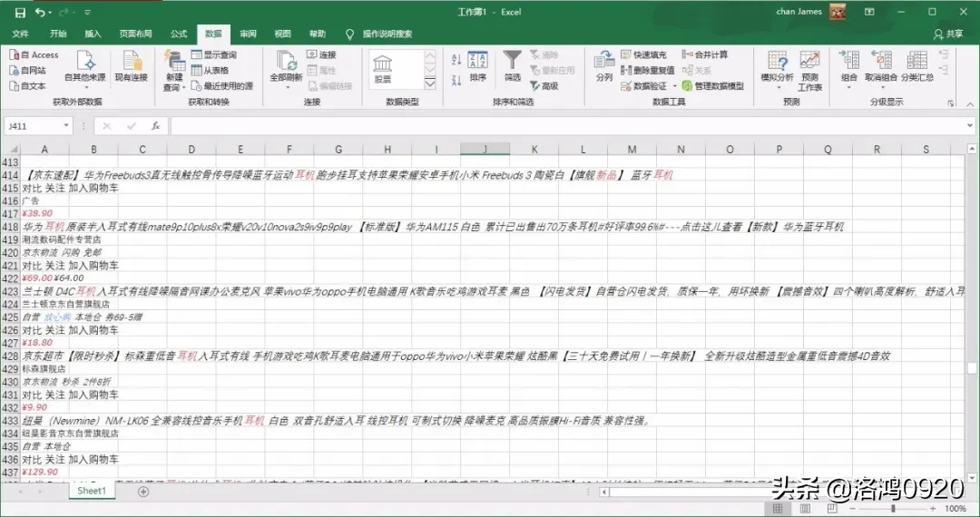Expand the 全部刷新 (Refresh All) dropdown
This screenshot has height=517, width=980.
[286, 87]
